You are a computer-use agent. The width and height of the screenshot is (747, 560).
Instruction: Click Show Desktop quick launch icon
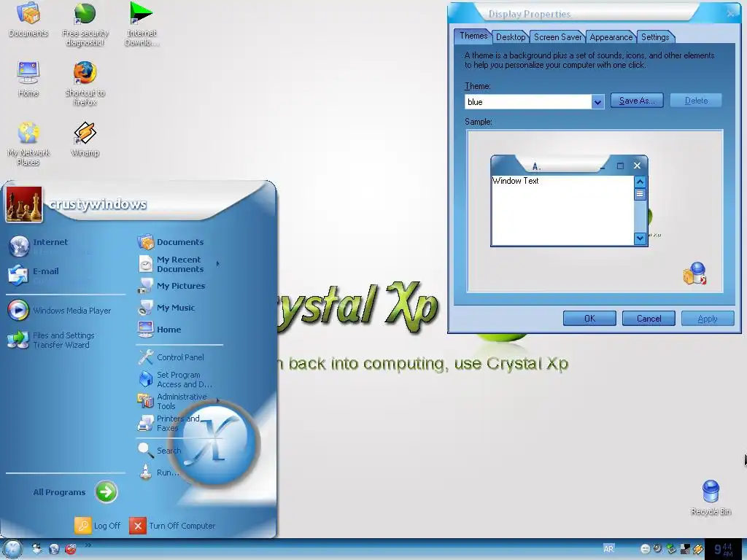click(x=36, y=549)
